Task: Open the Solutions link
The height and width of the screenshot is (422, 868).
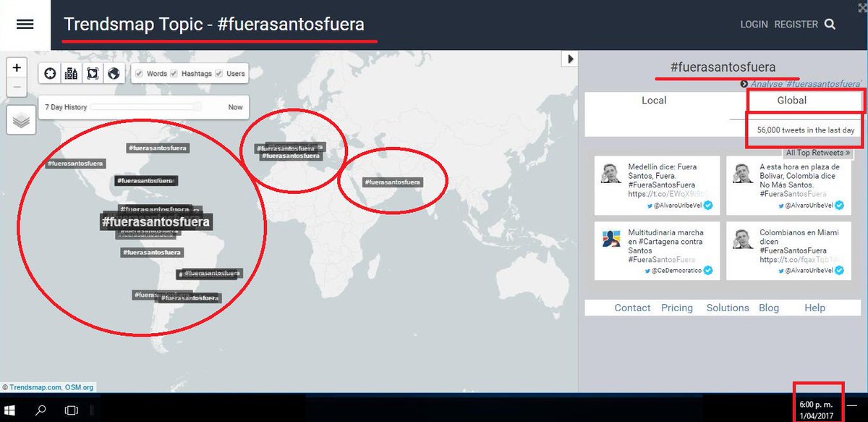Action: coord(728,308)
